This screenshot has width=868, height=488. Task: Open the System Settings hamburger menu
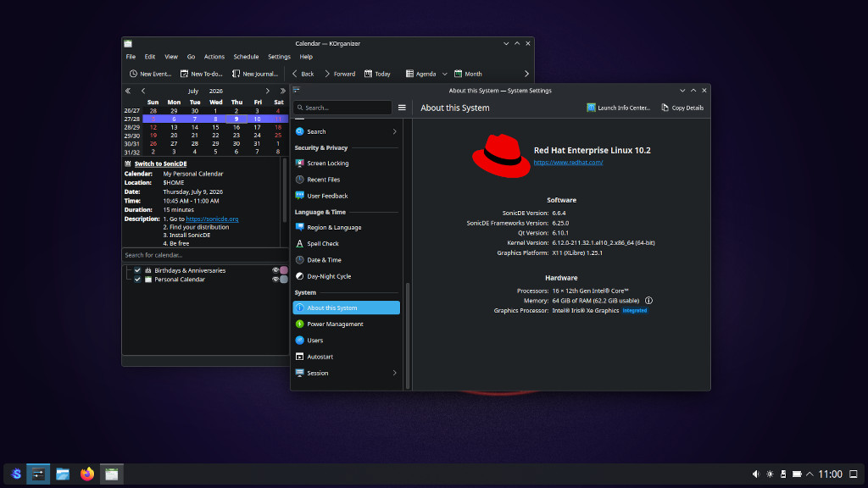[x=402, y=108]
